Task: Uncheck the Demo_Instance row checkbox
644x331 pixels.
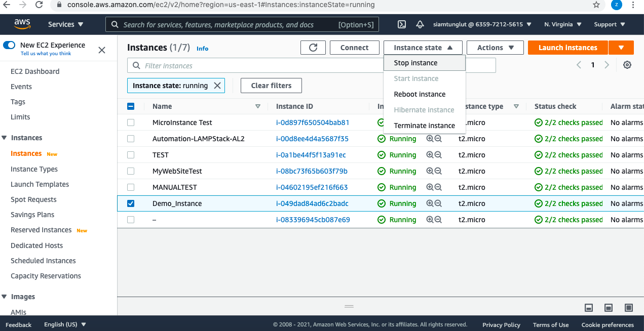Action: (131, 203)
